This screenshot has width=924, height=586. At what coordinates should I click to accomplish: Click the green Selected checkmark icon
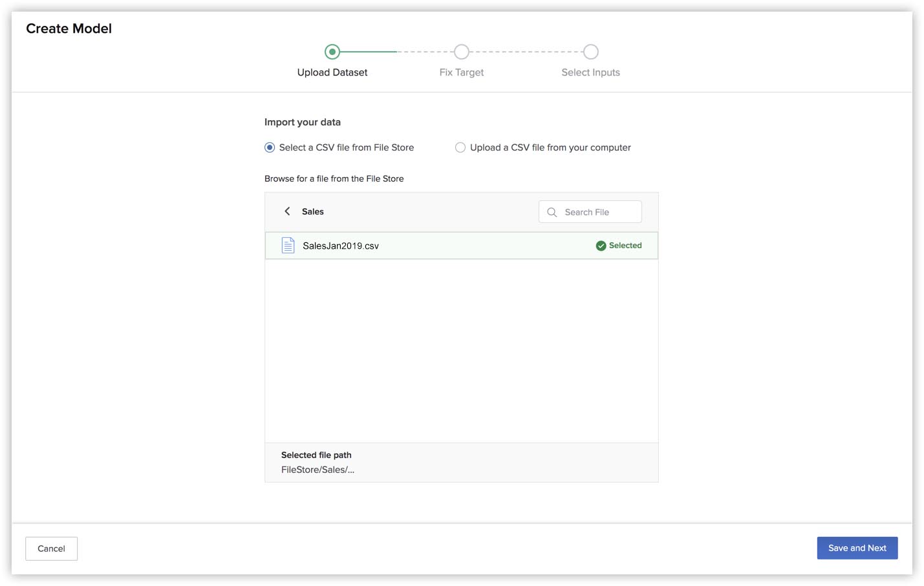pos(601,246)
